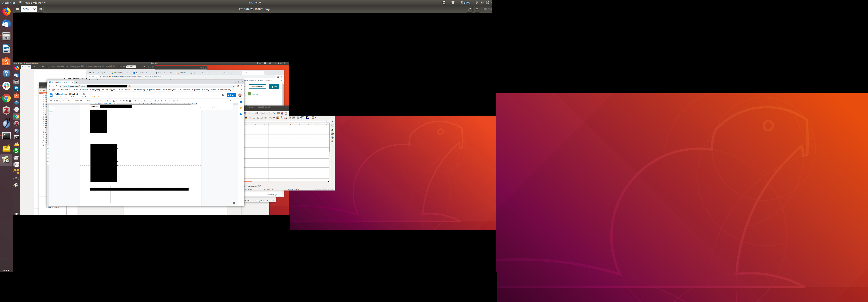Open Zotero from the dock
The image size is (868, 302).
6,110
